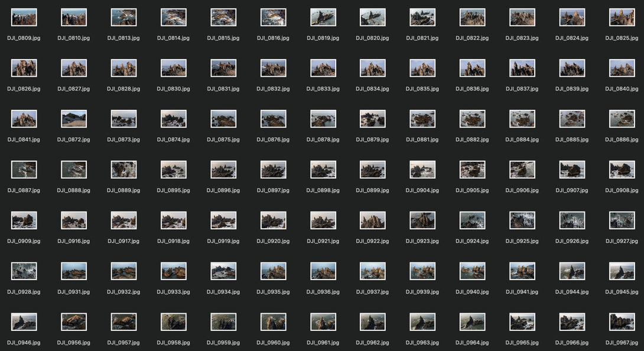Select the file name DJI_0906.jpg
The width and height of the screenshot is (644, 351).
click(x=522, y=190)
